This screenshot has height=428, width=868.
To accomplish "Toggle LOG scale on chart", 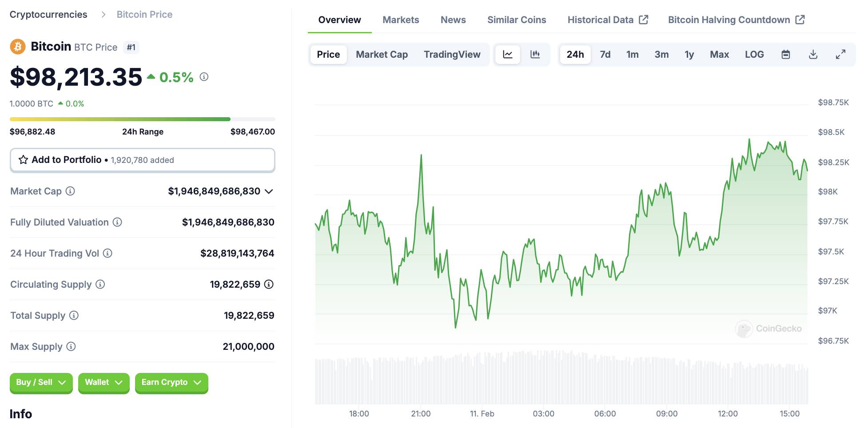I will (754, 55).
